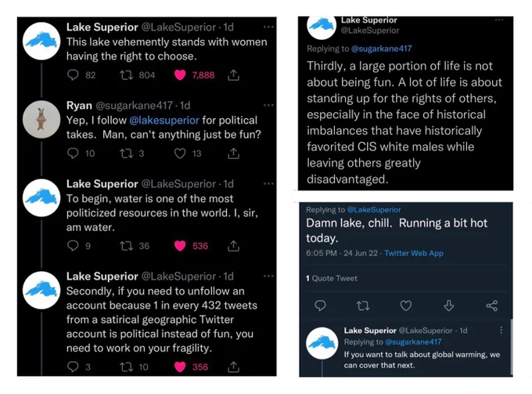
Task: Reply to the tweet with 82 comments
Action: (73, 74)
